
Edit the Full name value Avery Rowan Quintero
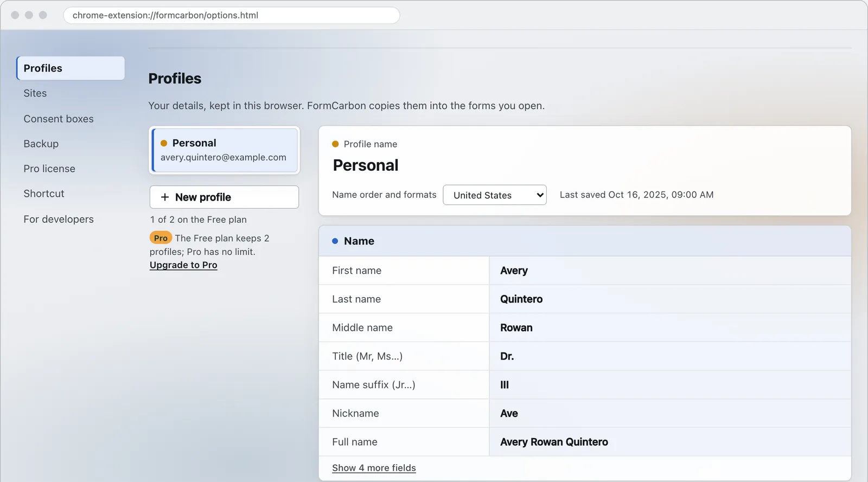[x=670, y=442]
